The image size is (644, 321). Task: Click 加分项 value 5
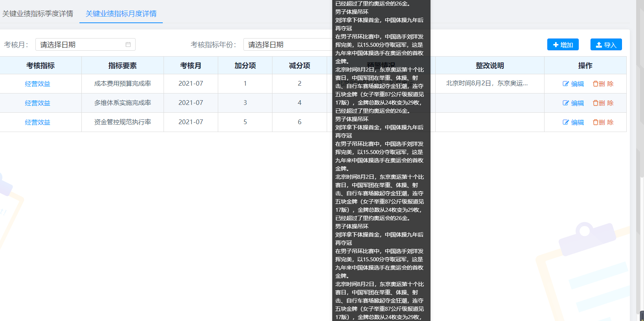pyautogui.click(x=245, y=122)
